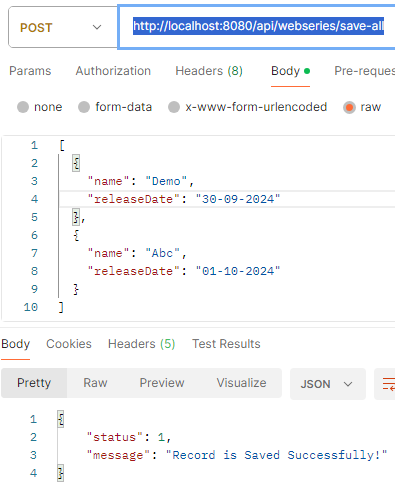This screenshot has width=395, height=485.
Task: Select the raw body radio button
Action: click(x=349, y=107)
